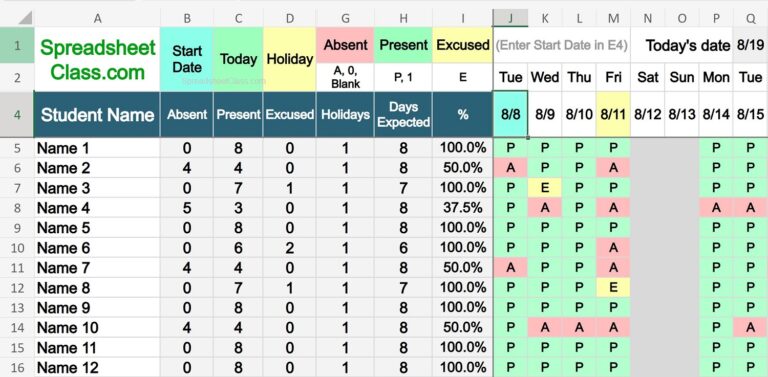Image resolution: width=768 pixels, height=377 pixels.
Task: Click the SpreadsheetClass.com title cell
Action: pyautogui.click(x=97, y=59)
